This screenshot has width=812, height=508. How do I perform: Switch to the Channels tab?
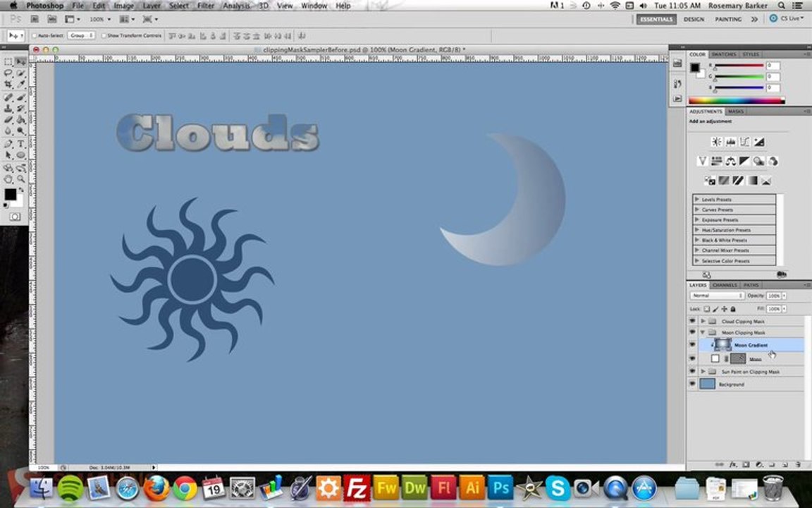pyautogui.click(x=725, y=285)
